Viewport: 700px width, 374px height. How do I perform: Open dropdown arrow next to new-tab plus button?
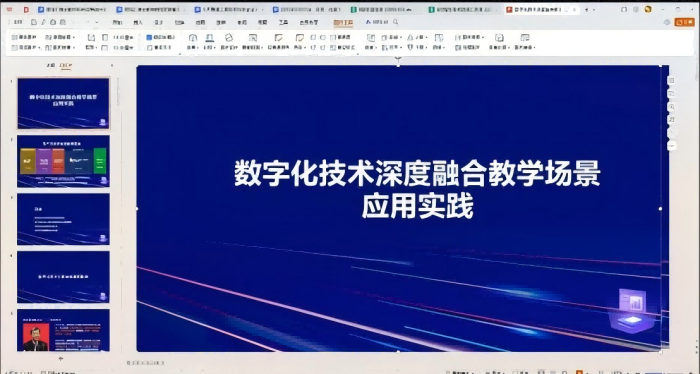pos(594,10)
